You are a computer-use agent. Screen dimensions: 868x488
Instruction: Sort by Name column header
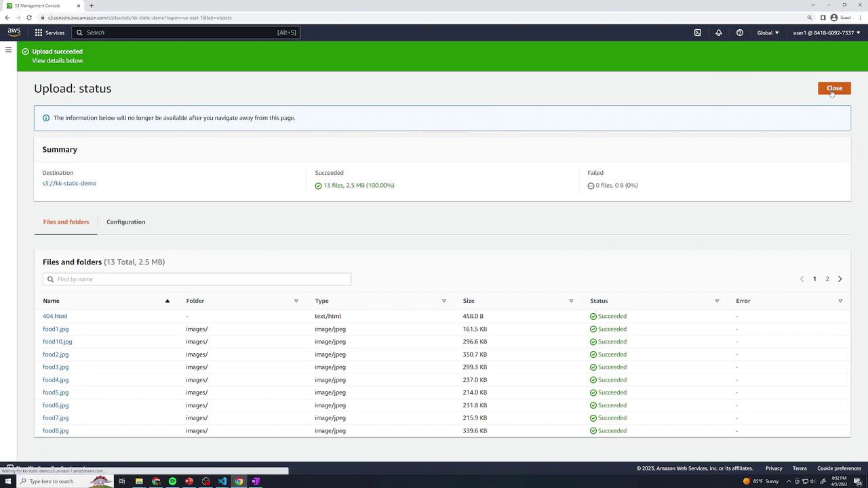52,301
